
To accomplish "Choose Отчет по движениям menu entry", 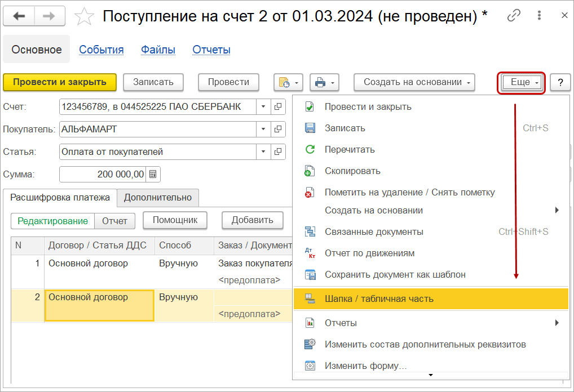I will [431, 253].
